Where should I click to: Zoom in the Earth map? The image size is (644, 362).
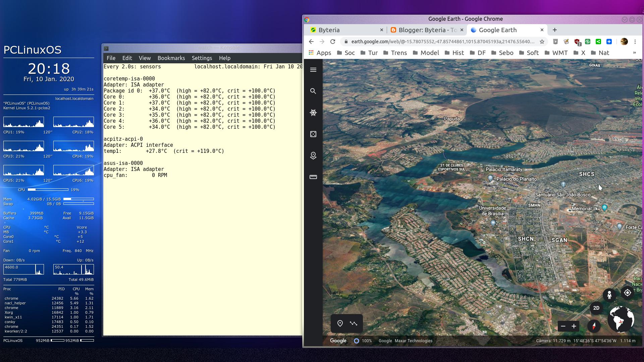[574, 326]
